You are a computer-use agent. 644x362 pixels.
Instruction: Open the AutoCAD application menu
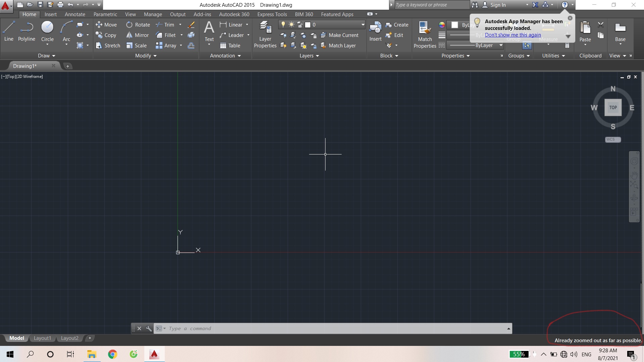click(6, 6)
